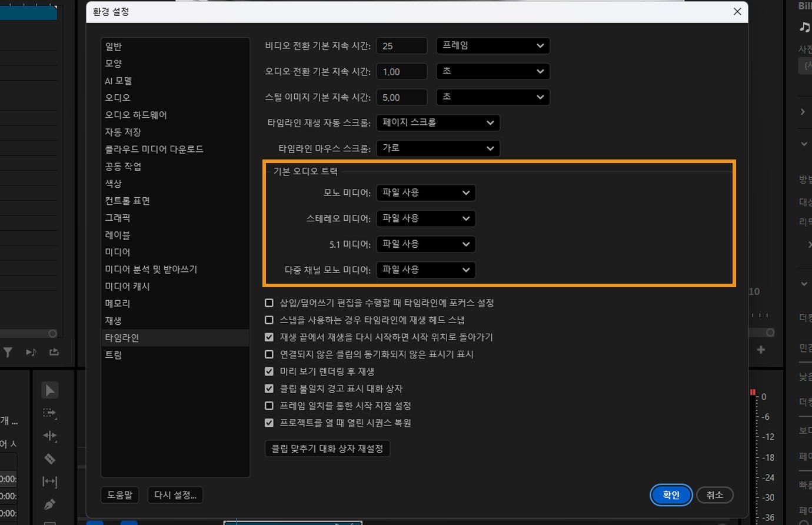Click the 클립 맞추기 대화 상자 재설정 button
Viewport: 812px width, 525px height.
click(327, 448)
